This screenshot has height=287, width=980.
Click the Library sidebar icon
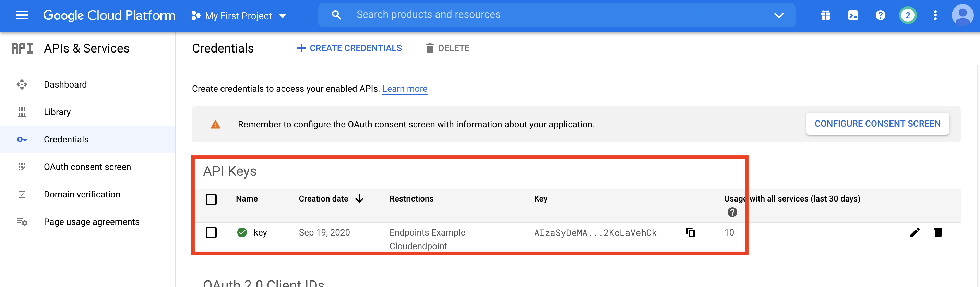[22, 112]
